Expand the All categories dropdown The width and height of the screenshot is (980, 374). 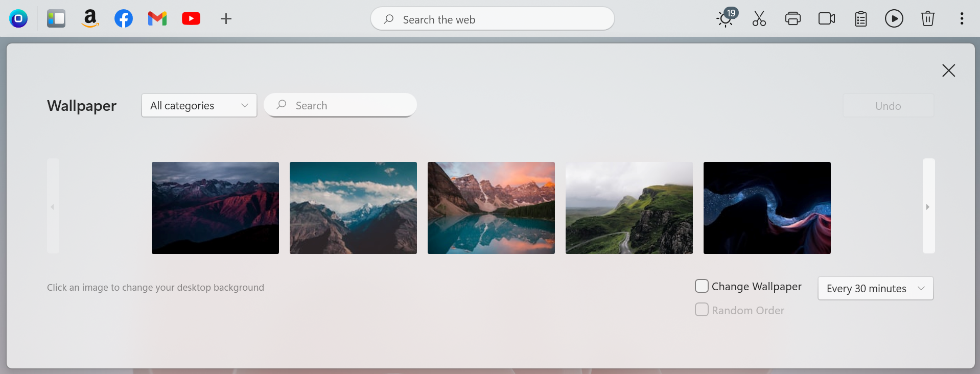pos(199,105)
